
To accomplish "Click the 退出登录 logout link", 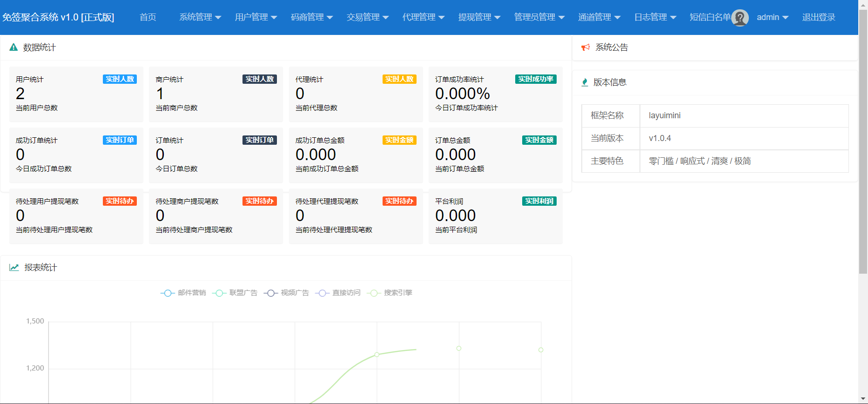I will point(819,17).
